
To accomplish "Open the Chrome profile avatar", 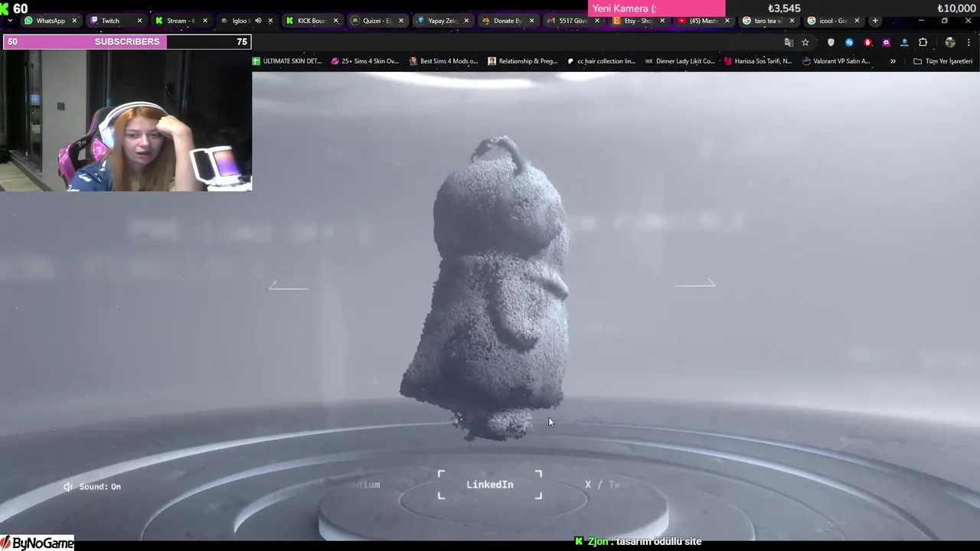I will (950, 42).
